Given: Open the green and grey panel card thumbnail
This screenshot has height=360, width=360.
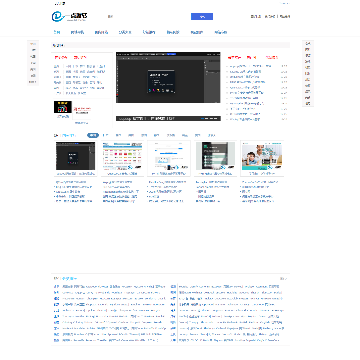Looking at the screenshot, I should coord(215,156).
